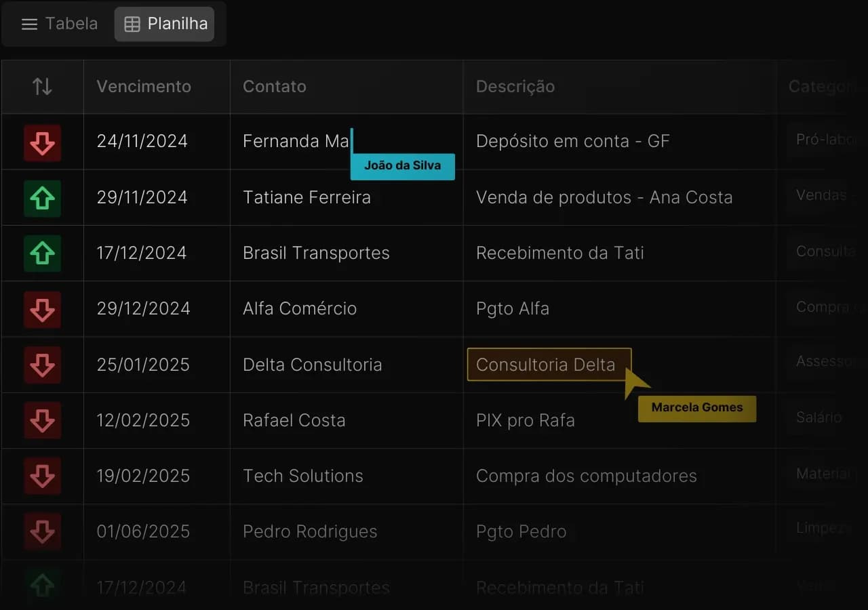Switch to the Tabela view tab

pos(60,24)
